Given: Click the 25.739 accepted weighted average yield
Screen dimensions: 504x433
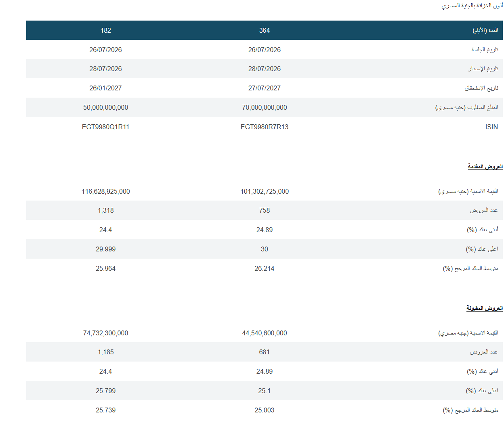Looking at the screenshot, I should tap(106, 410).
